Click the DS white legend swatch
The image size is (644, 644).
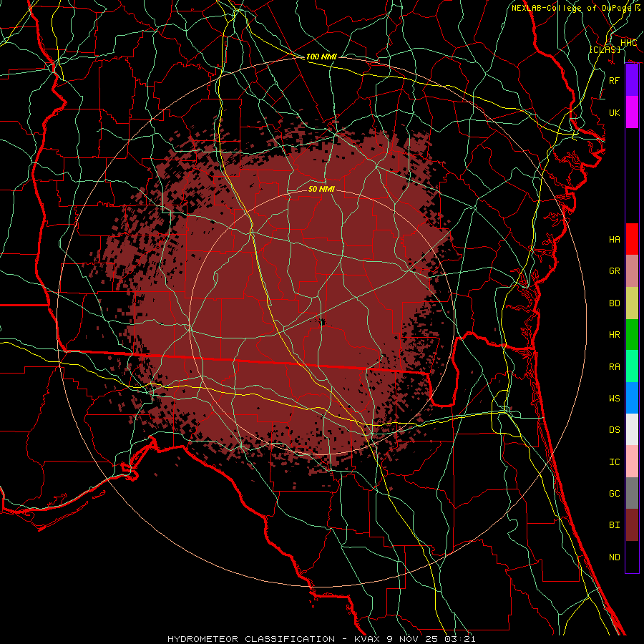[632, 429]
